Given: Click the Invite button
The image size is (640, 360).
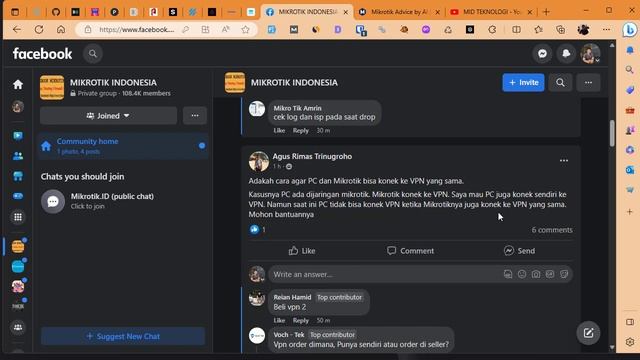Looking at the screenshot, I should click(x=523, y=82).
